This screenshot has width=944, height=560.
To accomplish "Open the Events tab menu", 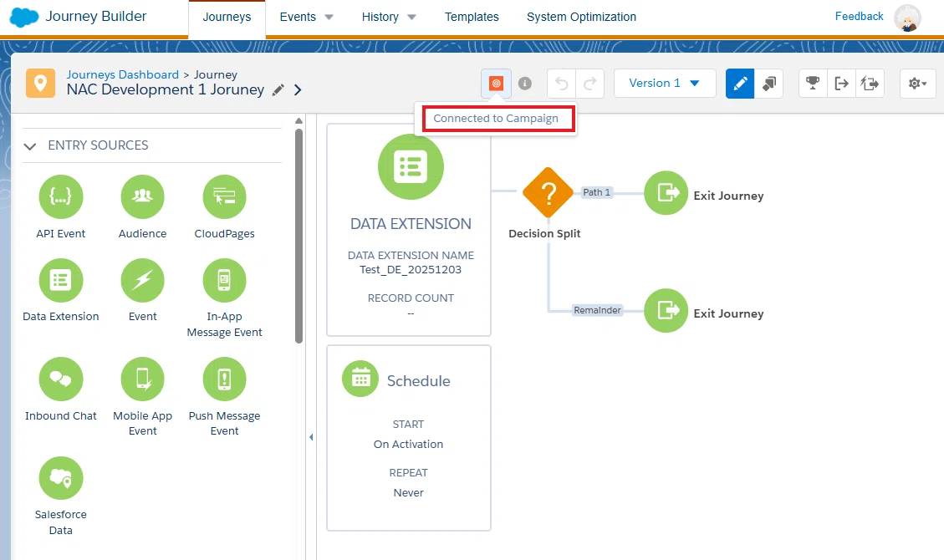I will coord(298,17).
